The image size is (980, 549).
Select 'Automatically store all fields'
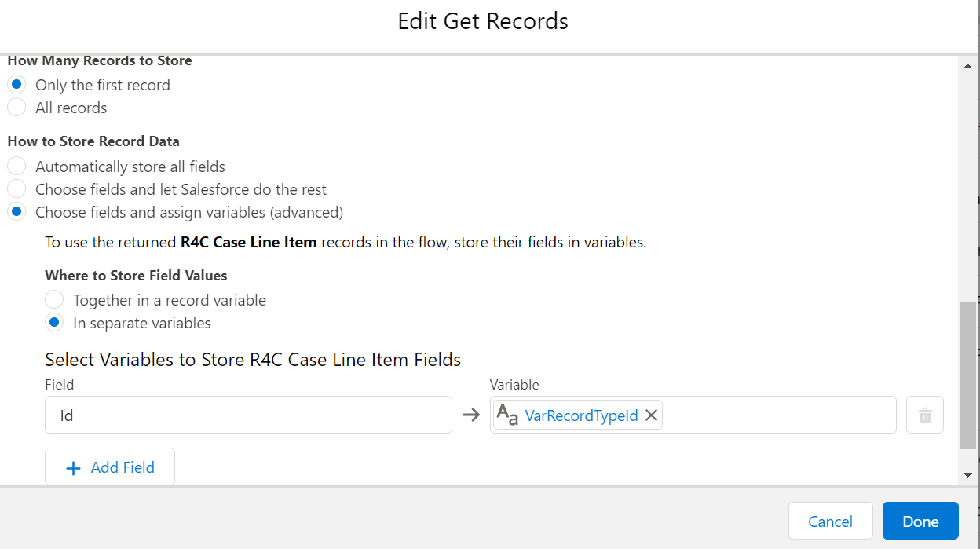click(x=16, y=167)
